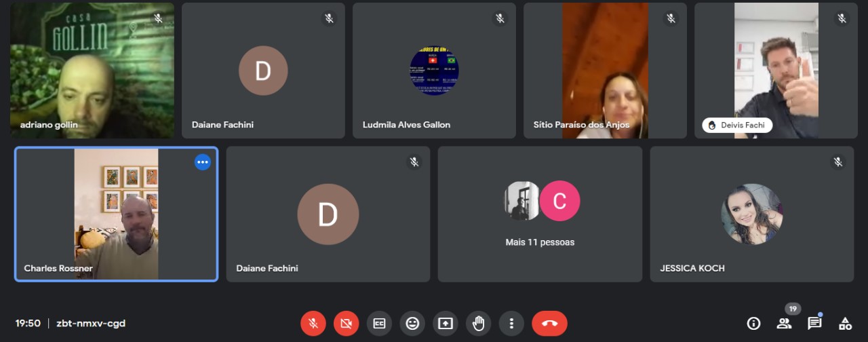Screen dimensions: 868x342
Task: Open the emoji reactions button
Action: click(x=412, y=324)
